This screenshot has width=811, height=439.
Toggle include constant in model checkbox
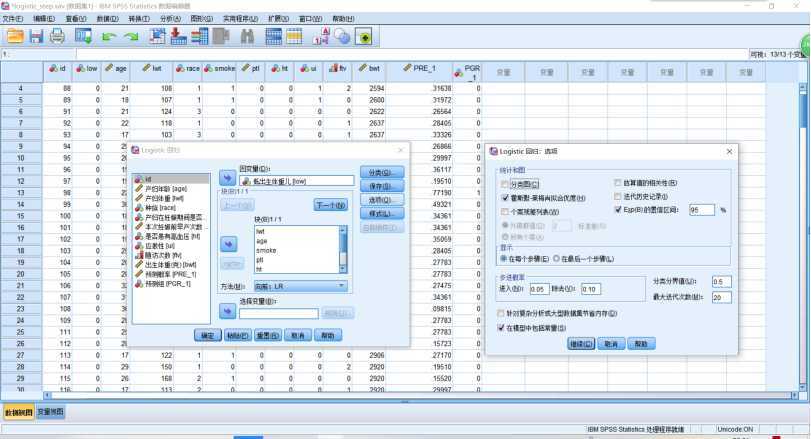pos(502,327)
